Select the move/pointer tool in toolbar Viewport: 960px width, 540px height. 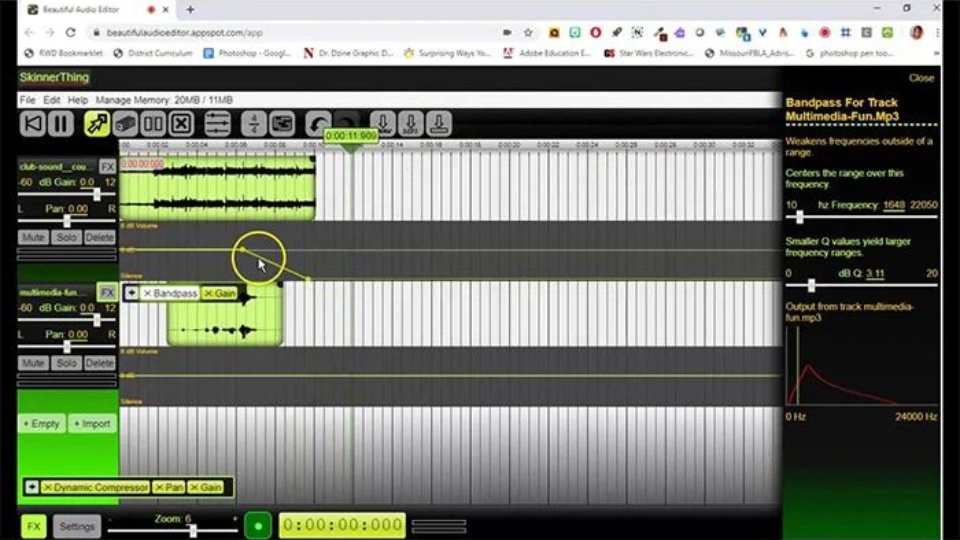click(x=97, y=124)
